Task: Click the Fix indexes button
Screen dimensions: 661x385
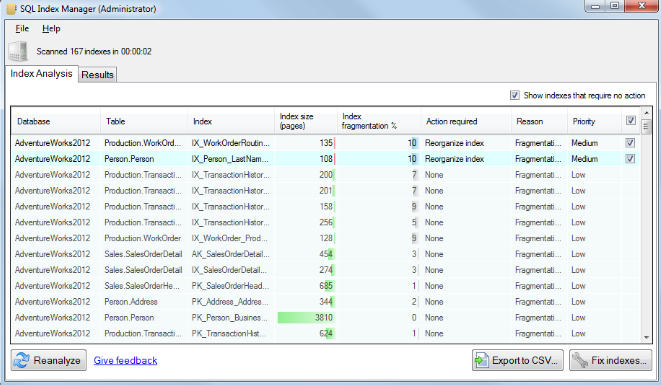Action: [610, 360]
